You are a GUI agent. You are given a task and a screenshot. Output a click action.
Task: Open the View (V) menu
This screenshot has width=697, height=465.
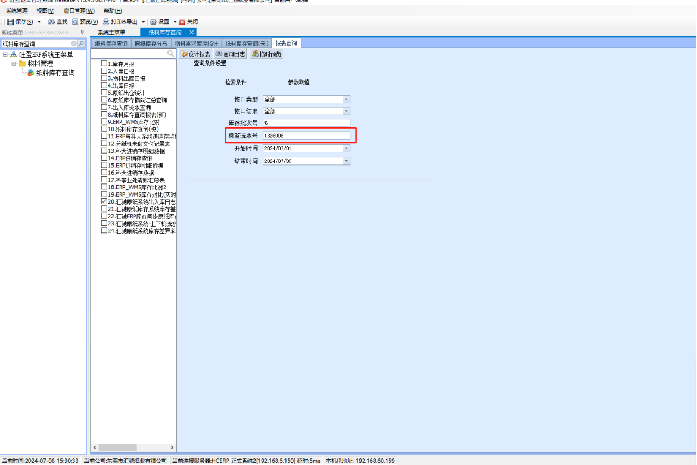[45, 11]
